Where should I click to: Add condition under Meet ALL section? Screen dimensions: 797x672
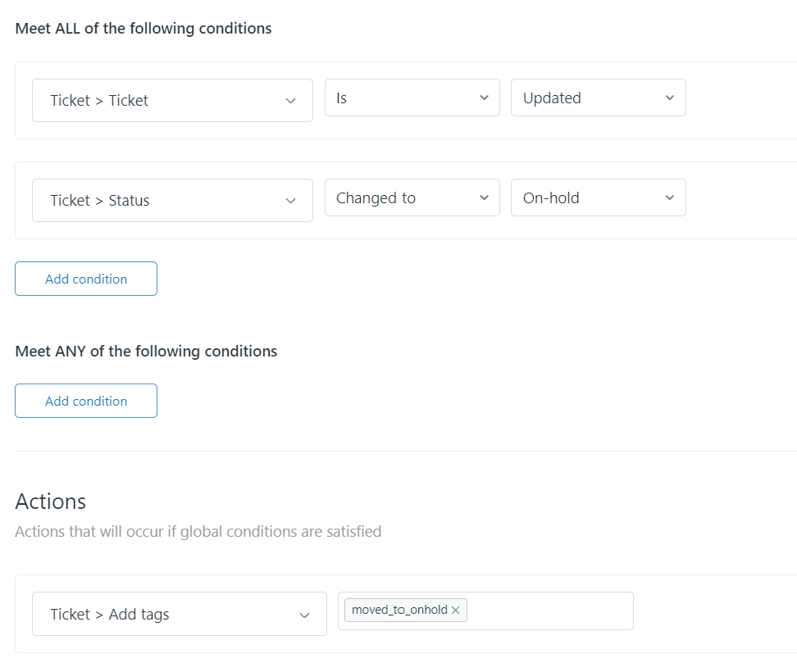(86, 279)
